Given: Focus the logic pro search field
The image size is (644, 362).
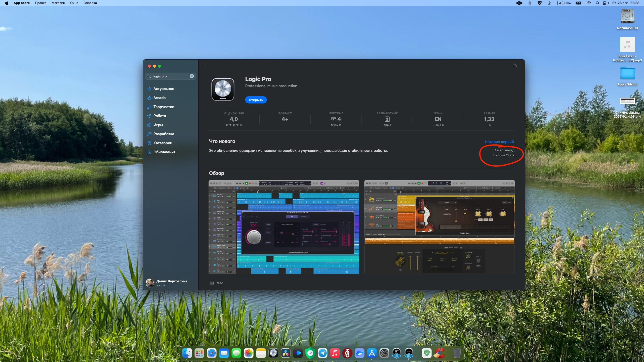Looking at the screenshot, I should tap(171, 76).
